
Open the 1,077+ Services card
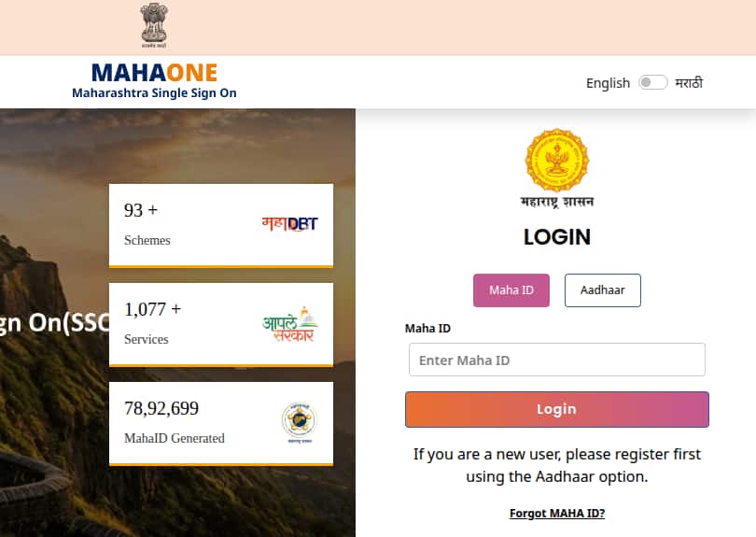(x=221, y=325)
